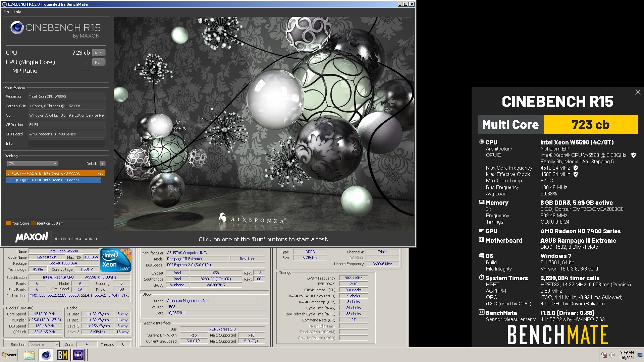Click the CPU chip icon in BenchMate panel

tap(481, 142)
